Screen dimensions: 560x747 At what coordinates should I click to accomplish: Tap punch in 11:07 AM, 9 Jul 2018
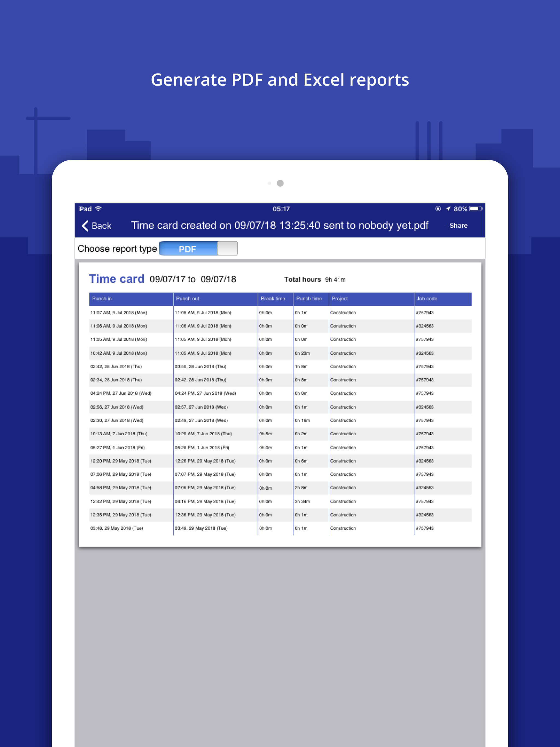119,313
